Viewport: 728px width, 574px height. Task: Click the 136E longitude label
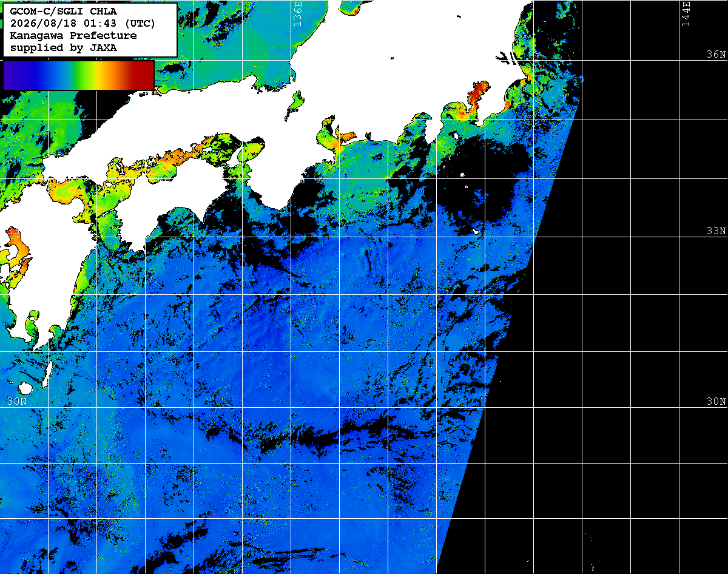(x=297, y=13)
